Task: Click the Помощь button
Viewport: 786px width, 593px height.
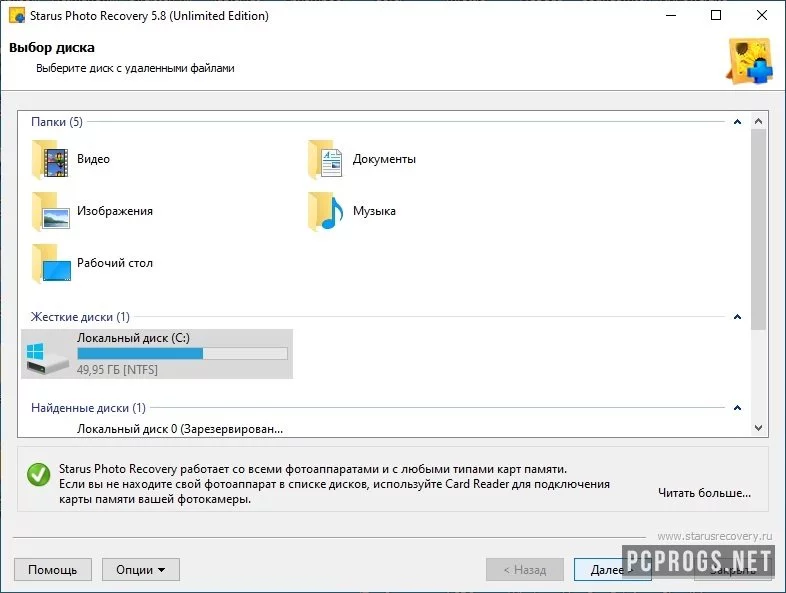Action: click(x=53, y=569)
